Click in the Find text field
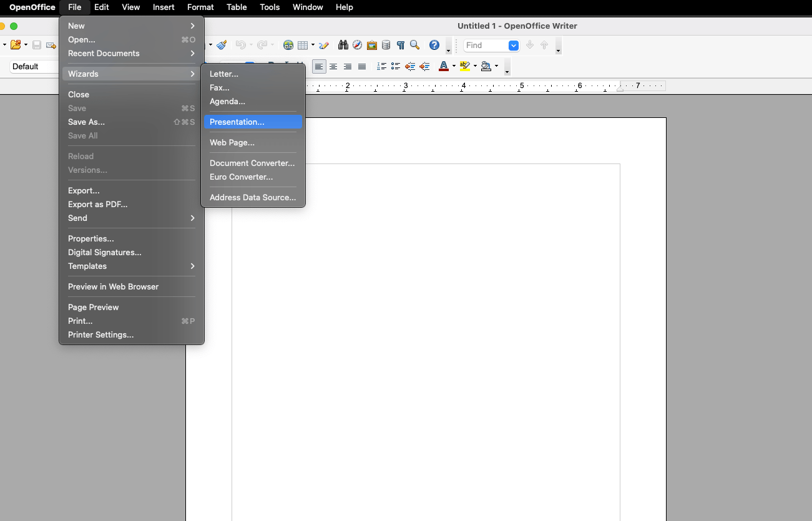The height and width of the screenshot is (521, 812). pos(486,45)
